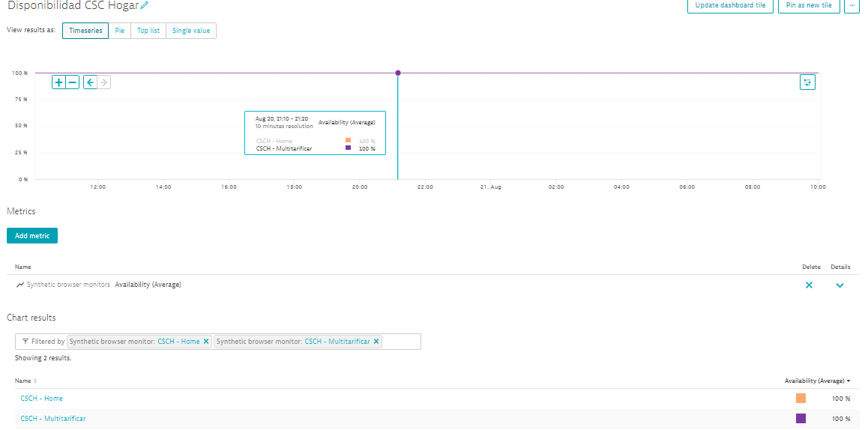Switch view to Pie

coord(119,31)
